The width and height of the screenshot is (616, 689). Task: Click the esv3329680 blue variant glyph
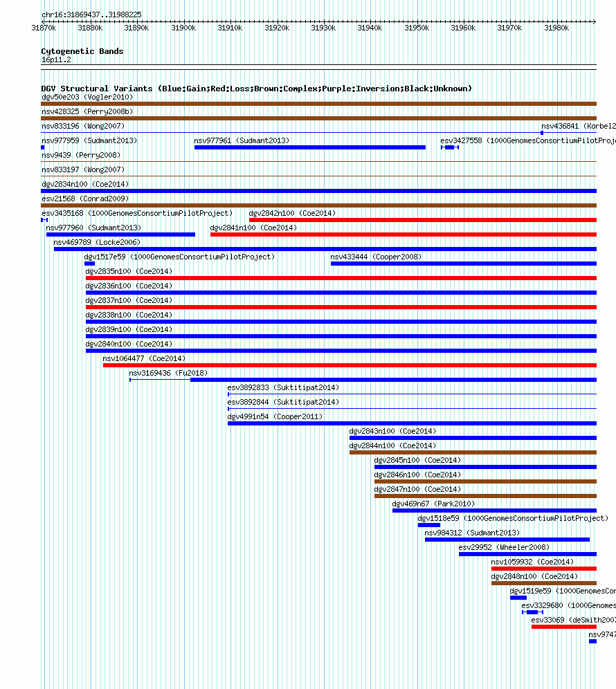pyautogui.click(x=532, y=612)
